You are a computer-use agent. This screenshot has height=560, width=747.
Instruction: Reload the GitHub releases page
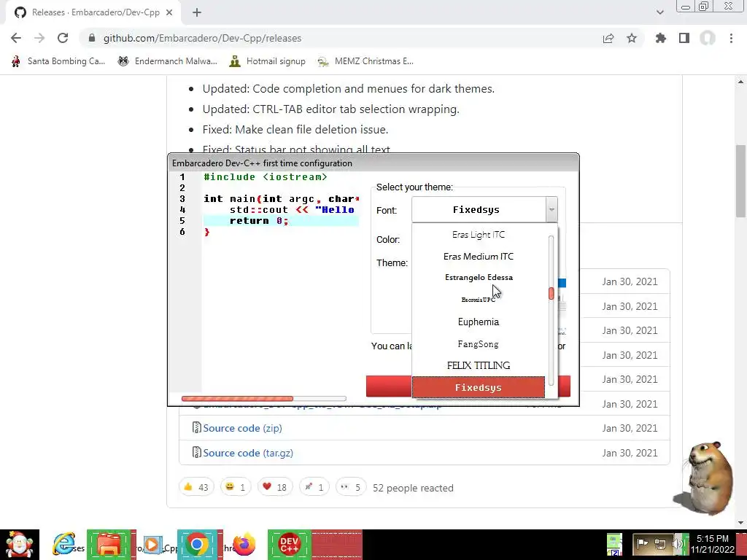[x=63, y=38]
